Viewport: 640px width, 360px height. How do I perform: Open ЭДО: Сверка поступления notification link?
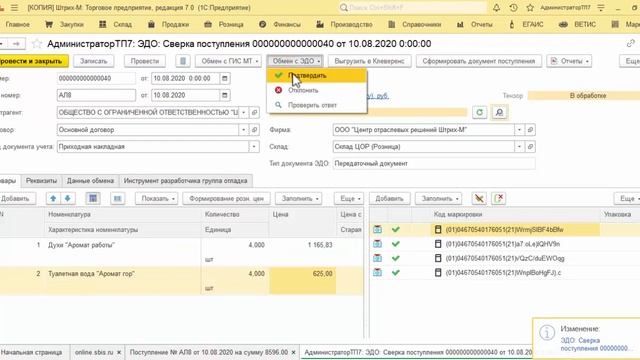(594, 344)
